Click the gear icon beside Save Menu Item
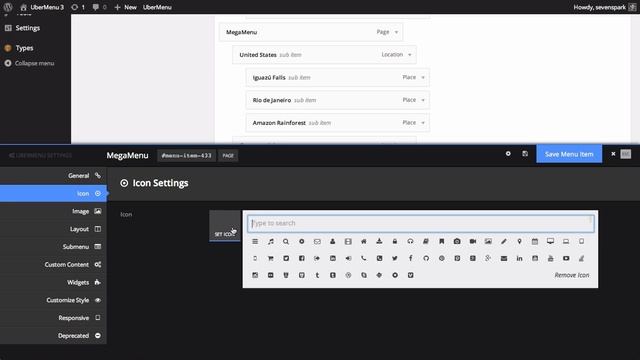The width and height of the screenshot is (640, 360). tap(508, 154)
